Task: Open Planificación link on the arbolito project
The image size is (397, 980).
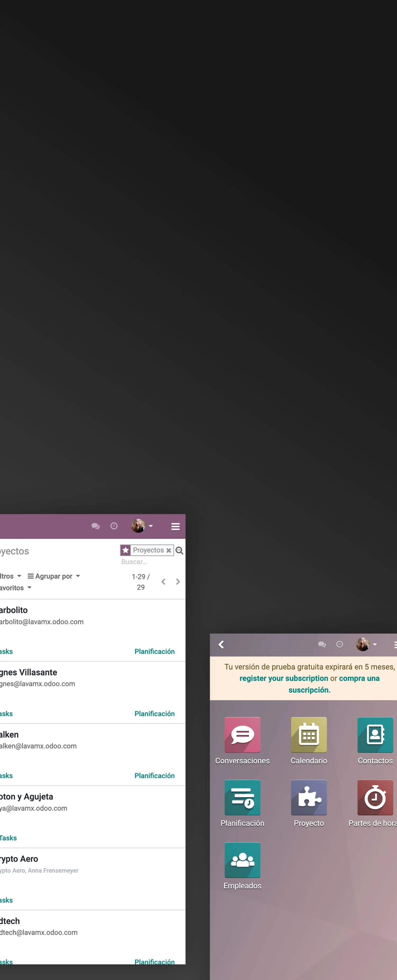Action: 154,651
